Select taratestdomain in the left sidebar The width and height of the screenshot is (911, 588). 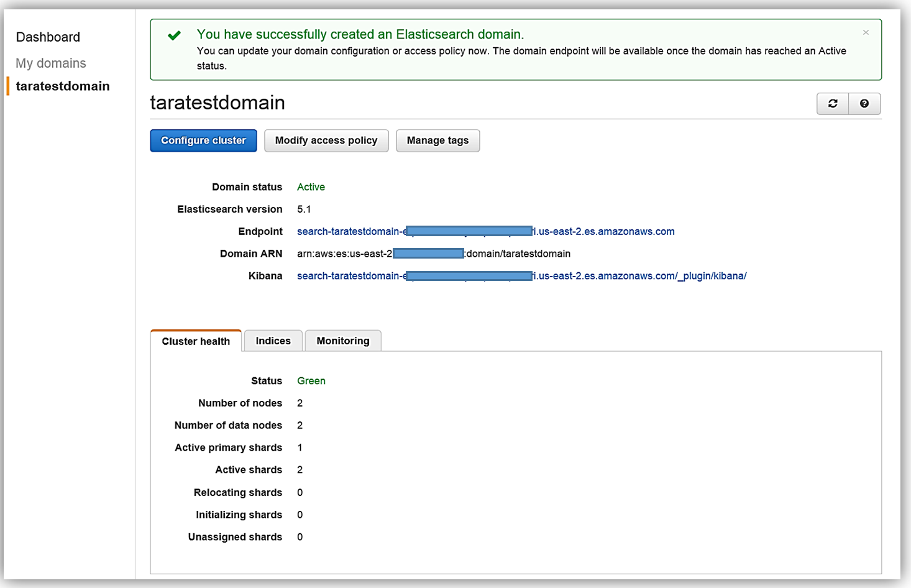pos(63,86)
